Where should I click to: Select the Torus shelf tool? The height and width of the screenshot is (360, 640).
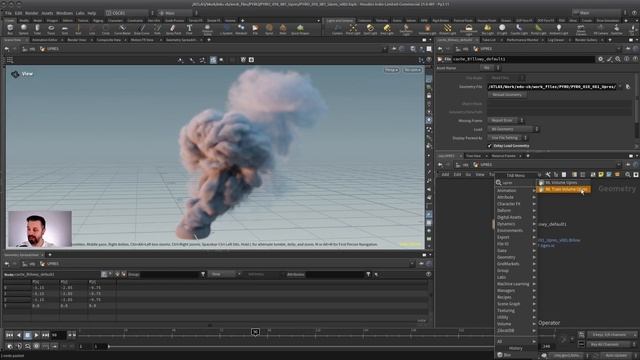point(51,29)
